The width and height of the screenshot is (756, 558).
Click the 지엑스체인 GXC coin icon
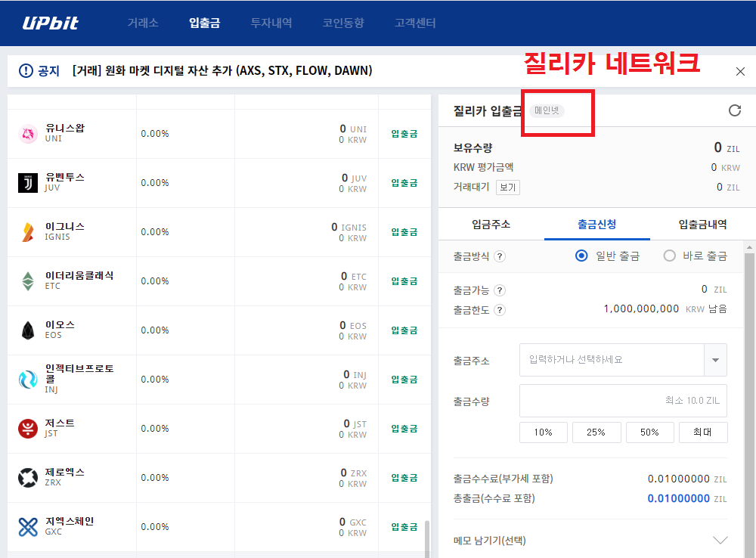click(x=28, y=527)
